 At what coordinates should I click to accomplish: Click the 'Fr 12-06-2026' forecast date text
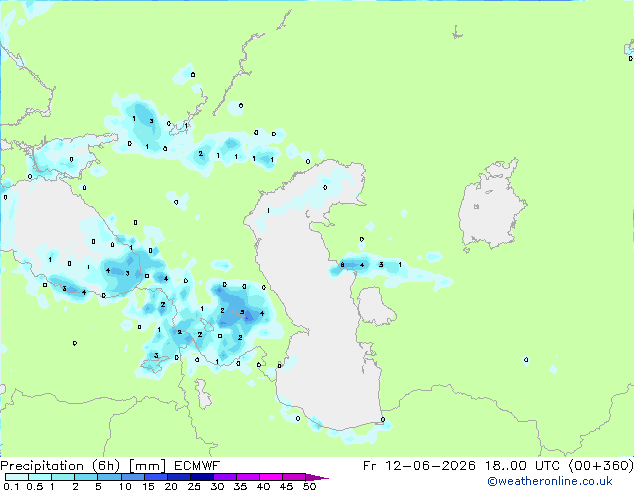point(419,466)
